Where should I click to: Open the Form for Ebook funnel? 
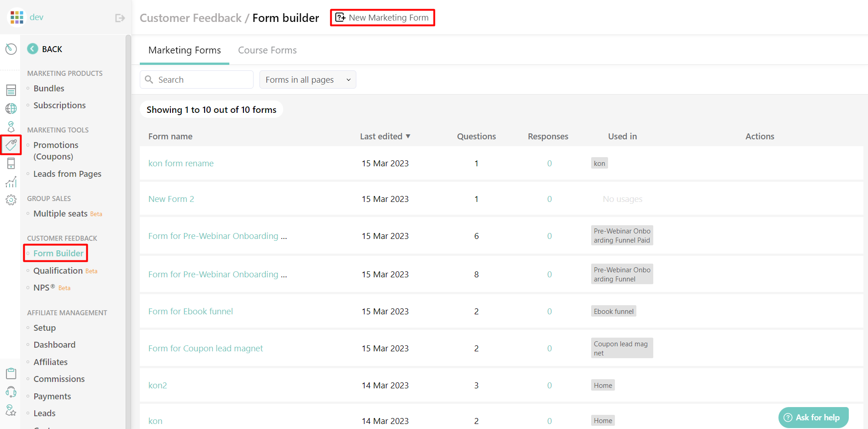tap(191, 311)
